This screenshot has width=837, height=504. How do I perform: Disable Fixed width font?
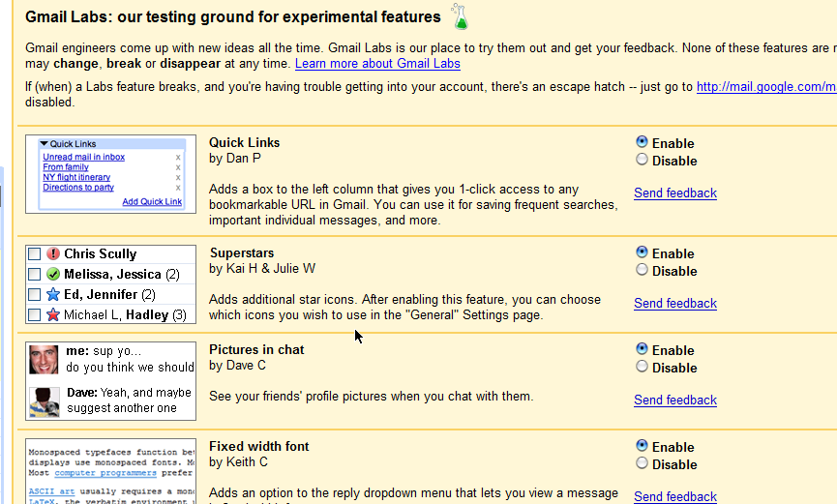(642, 463)
